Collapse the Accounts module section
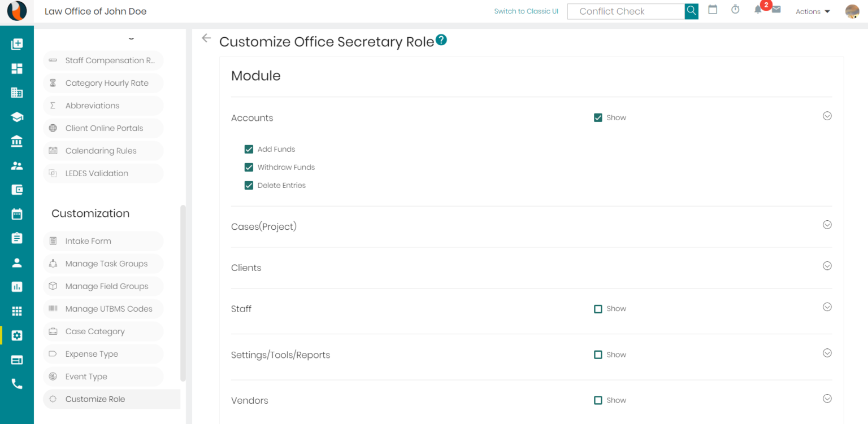 click(827, 116)
